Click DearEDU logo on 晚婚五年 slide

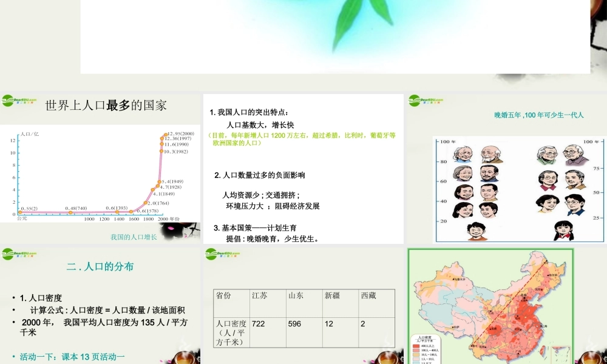pos(426,101)
